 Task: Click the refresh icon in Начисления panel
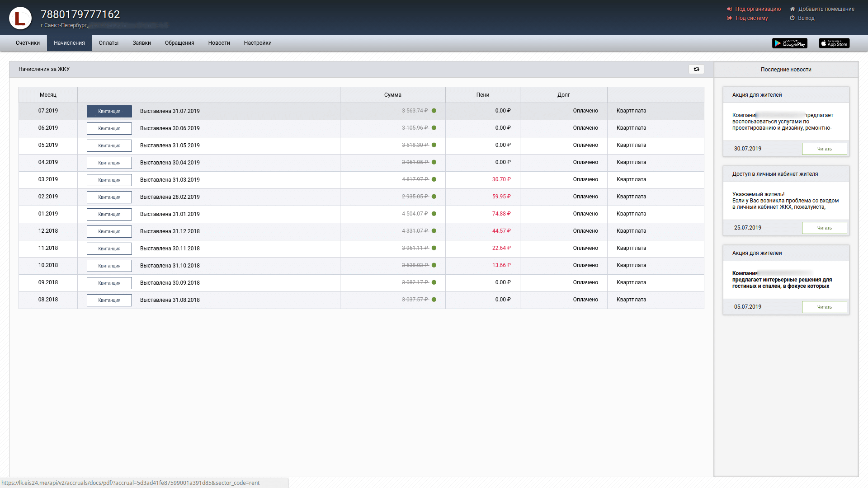696,69
